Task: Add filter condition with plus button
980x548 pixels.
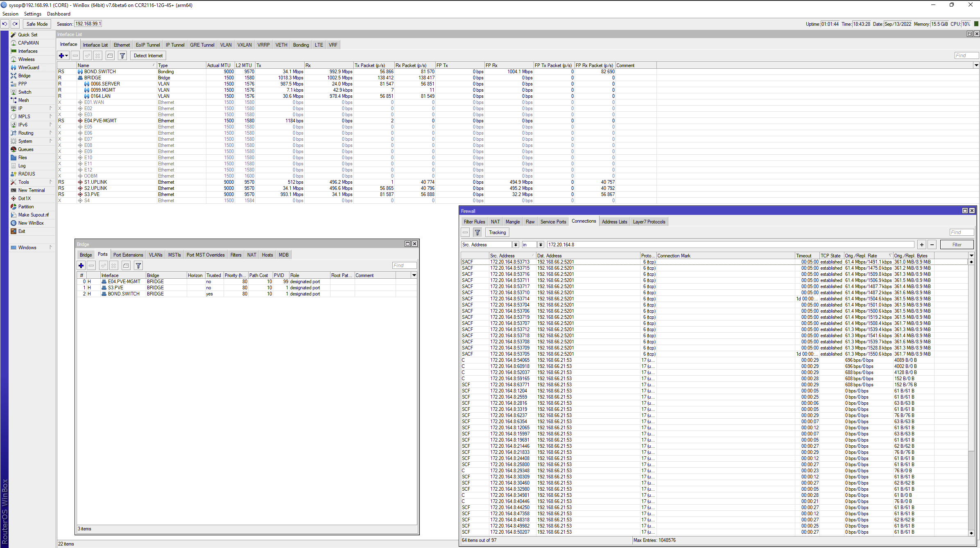Action: pos(922,245)
